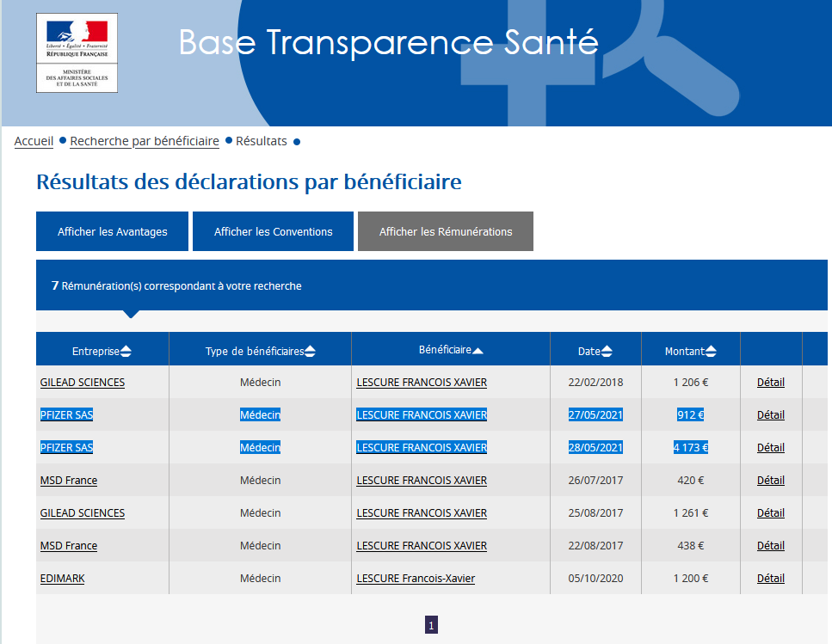
Task: Click the Base Transparence Santé title
Action: pyautogui.click(x=389, y=42)
